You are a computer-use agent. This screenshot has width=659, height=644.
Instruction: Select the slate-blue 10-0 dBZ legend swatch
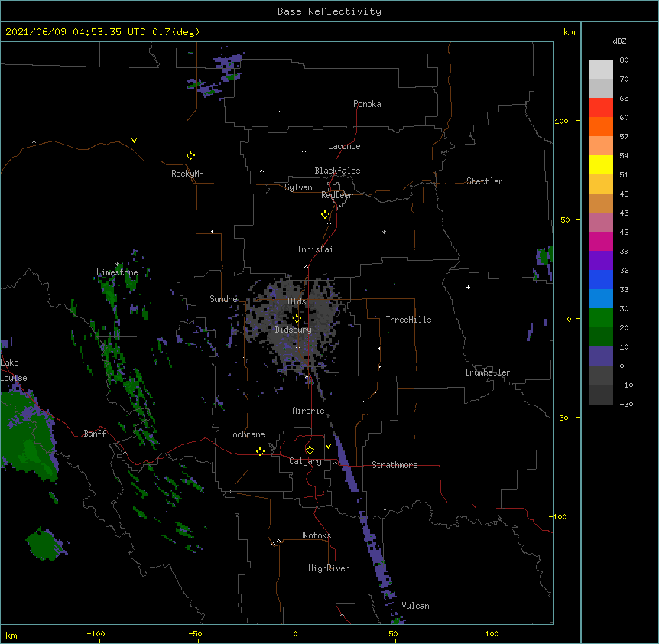tap(601, 356)
